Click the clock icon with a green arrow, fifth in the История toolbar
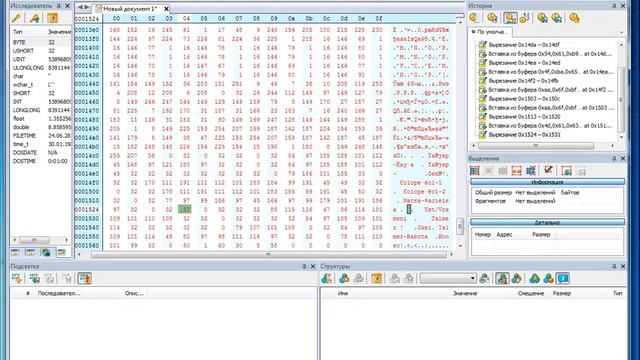Screen dimensions: 640x360 tap(542, 18)
